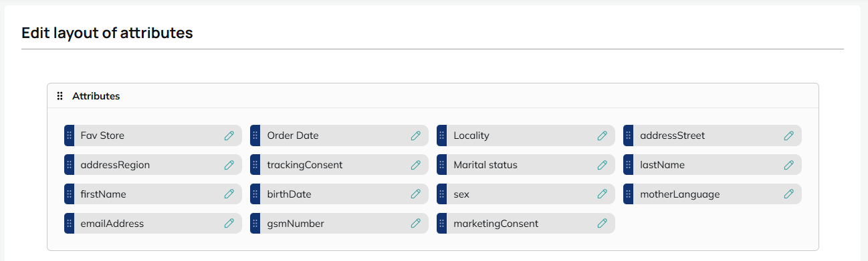Click the birthDate label text
The height and width of the screenshot is (261, 868).
289,194
